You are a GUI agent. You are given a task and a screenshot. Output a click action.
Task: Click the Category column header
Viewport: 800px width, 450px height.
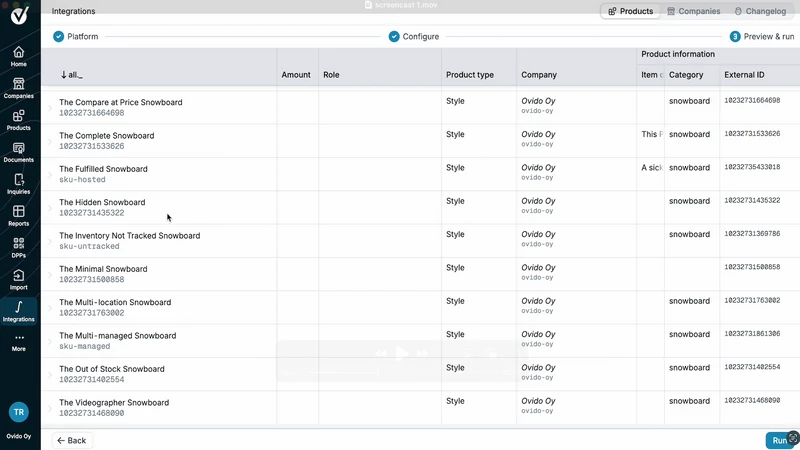pos(686,74)
